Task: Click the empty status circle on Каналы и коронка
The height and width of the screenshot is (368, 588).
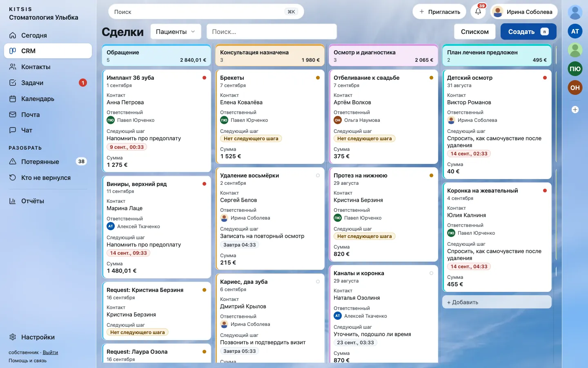Action: click(x=431, y=273)
